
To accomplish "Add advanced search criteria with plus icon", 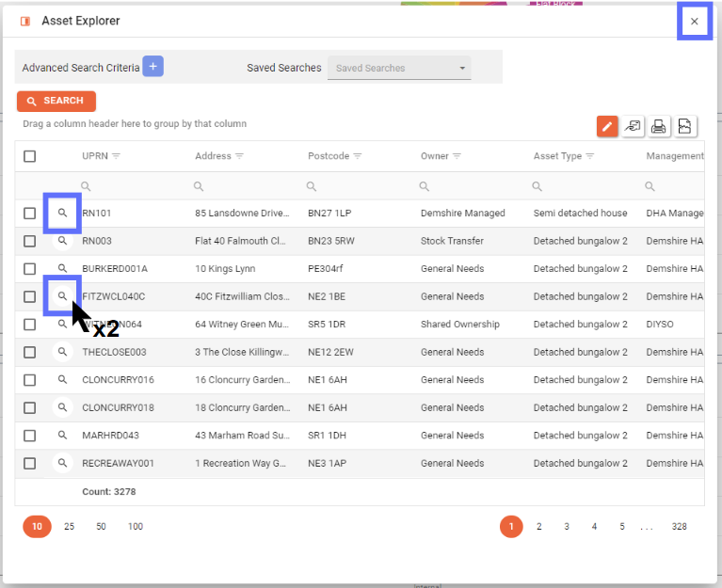I will pyautogui.click(x=153, y=67).
